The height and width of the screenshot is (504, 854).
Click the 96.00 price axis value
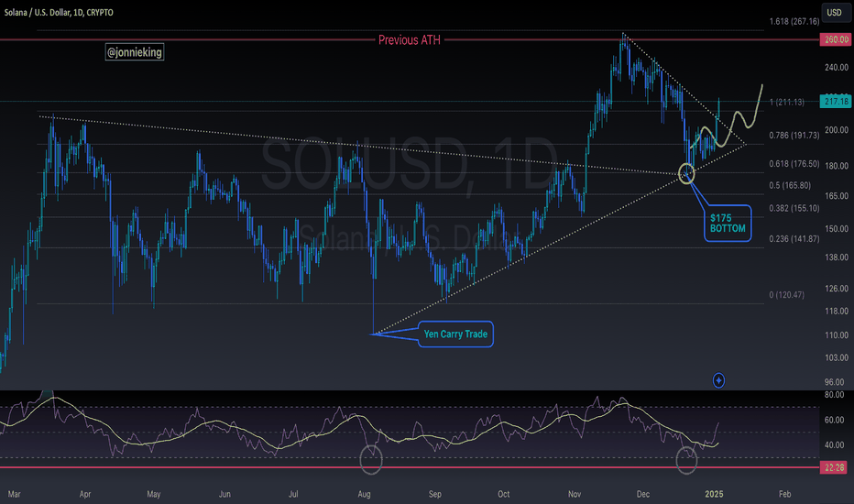(x=837, y=382)
